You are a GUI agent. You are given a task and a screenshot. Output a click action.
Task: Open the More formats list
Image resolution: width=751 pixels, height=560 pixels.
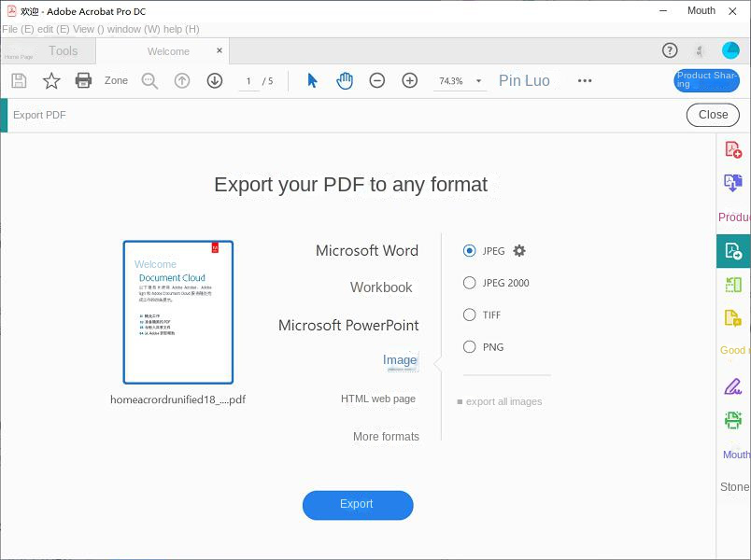pyautogui.click(x=386, y=436)
